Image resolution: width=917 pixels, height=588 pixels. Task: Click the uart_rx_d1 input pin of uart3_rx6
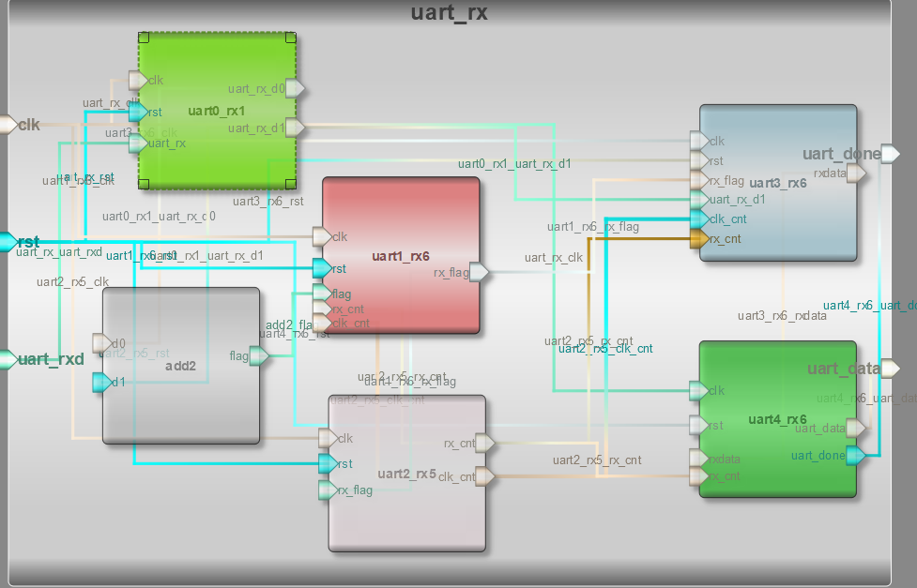[699, 199]
